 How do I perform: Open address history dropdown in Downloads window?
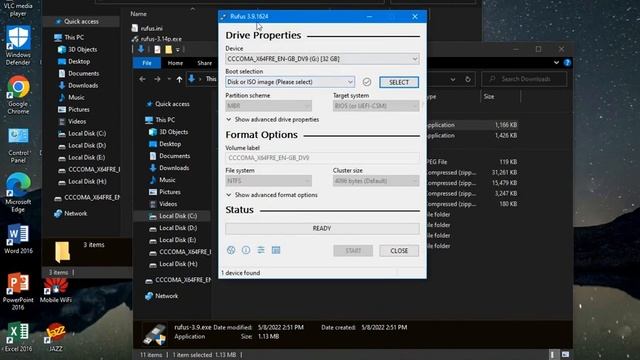(x=453, y=79)
